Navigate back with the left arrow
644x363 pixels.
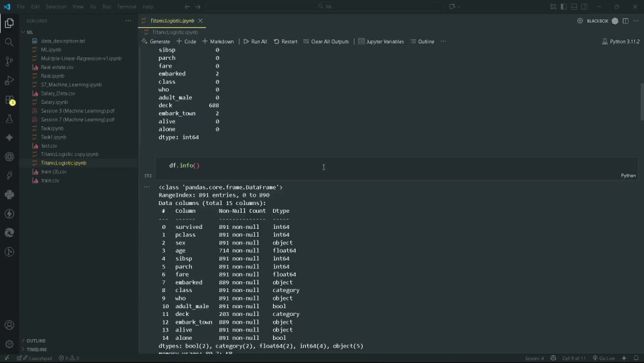point(187,6)
